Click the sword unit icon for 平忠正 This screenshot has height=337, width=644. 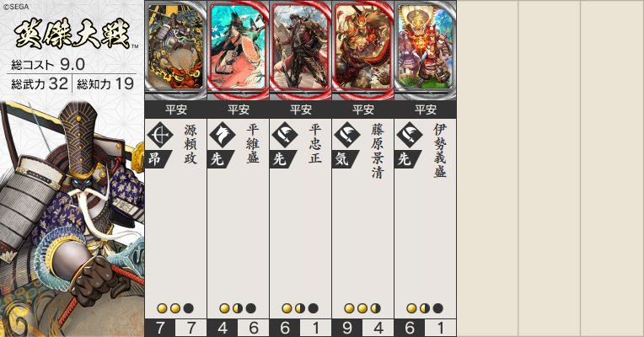pyautogui.click(x=285, y=135)
